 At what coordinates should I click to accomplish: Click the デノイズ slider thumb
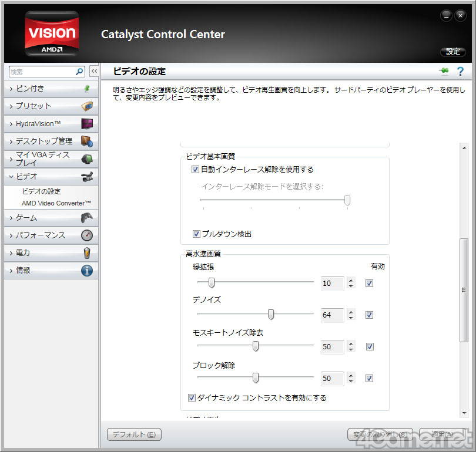[271, 315]
